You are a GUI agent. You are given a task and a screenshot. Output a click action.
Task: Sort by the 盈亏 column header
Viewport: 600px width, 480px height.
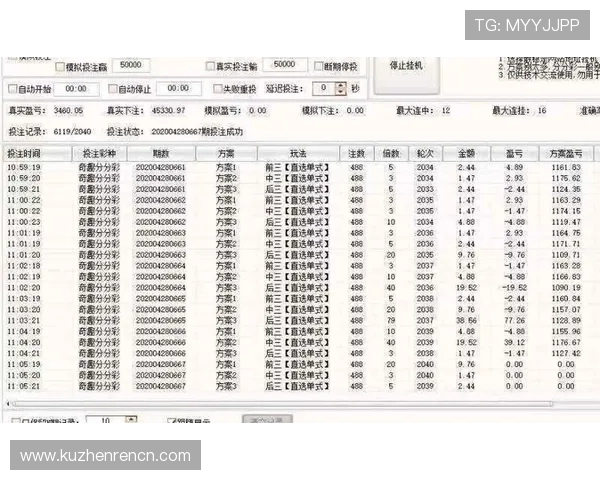click(514, 154)
